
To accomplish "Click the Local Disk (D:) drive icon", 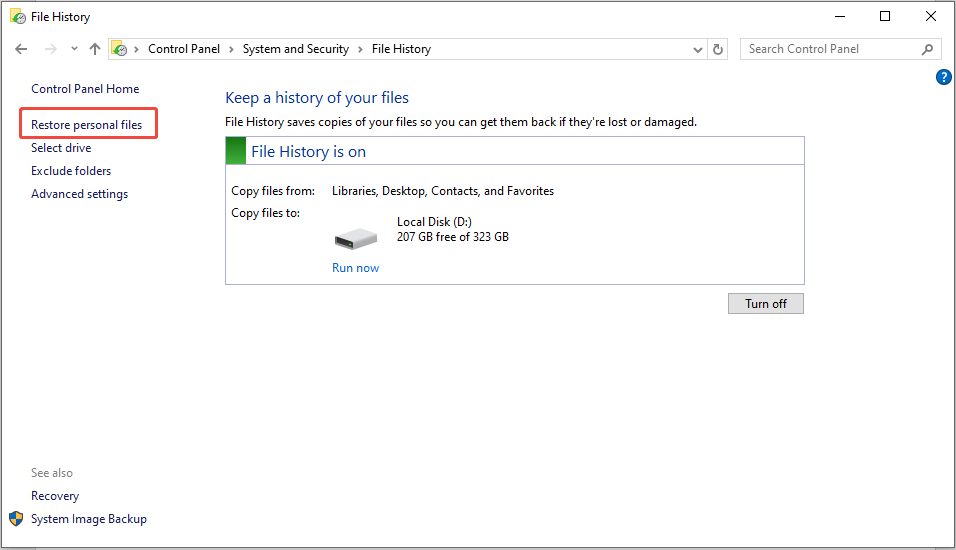I will (356, 239).
